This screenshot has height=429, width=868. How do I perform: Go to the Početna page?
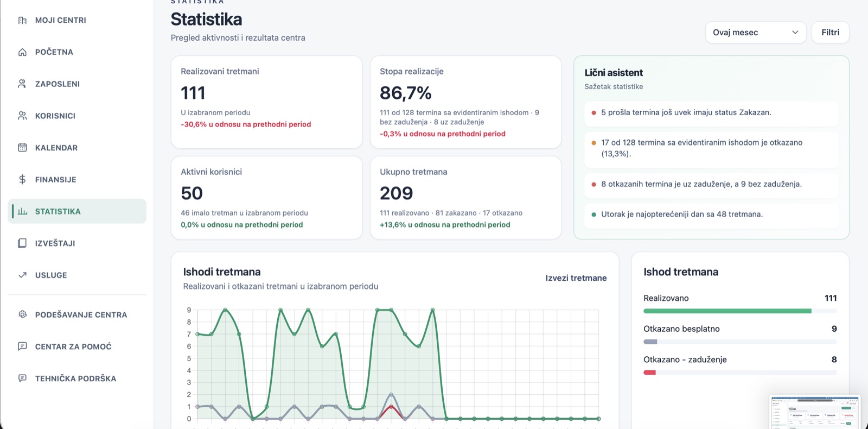tap(78, 52)
